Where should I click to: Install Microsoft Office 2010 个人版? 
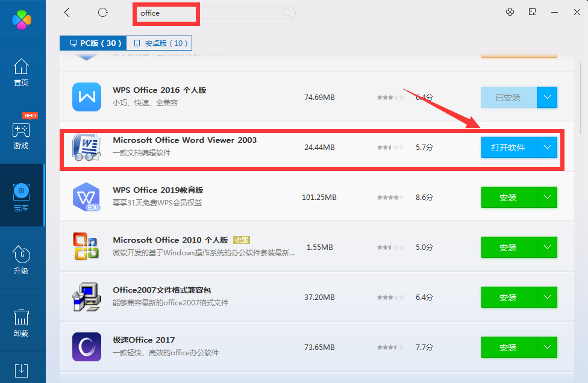pyautogui.click(x=509, y=248)
